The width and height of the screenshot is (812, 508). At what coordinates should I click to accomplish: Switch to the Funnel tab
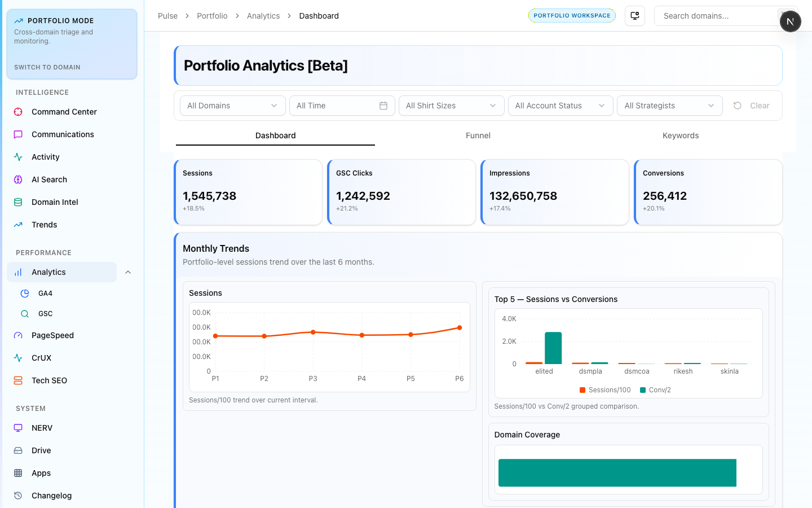(478, 135)
